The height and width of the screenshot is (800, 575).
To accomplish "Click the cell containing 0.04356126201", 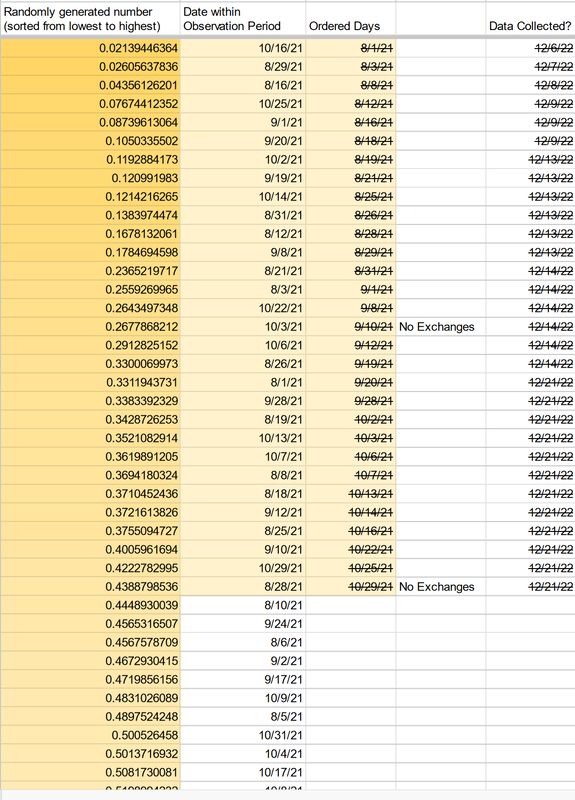I will [90, 86].
